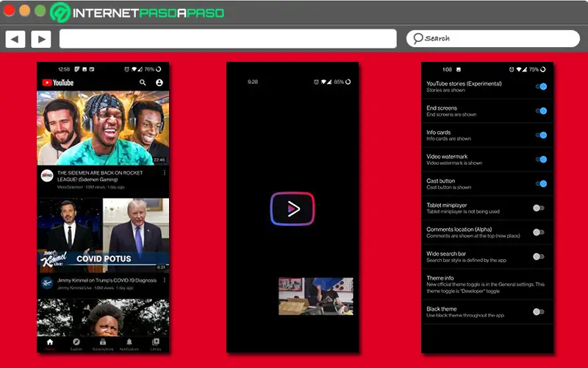Select the Home tab in bottom bar
The height and width of the screenshot is (368, 588).
(50, 344)
